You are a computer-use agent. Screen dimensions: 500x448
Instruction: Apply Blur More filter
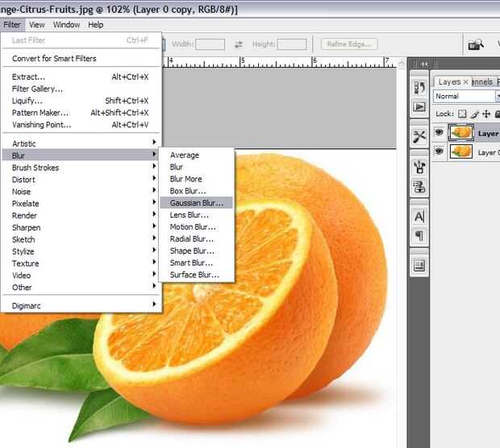tap(197, 179)
